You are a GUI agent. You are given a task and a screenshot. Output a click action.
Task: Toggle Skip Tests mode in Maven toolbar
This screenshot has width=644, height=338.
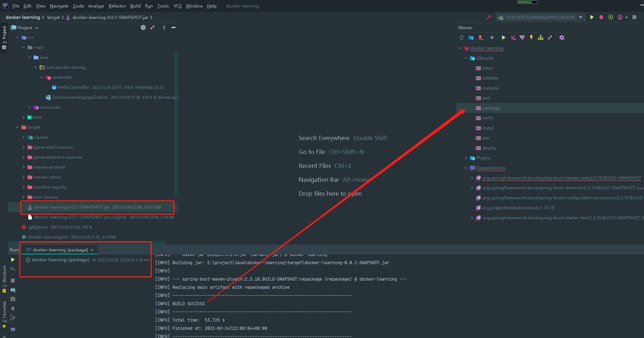tap(531, 37)
